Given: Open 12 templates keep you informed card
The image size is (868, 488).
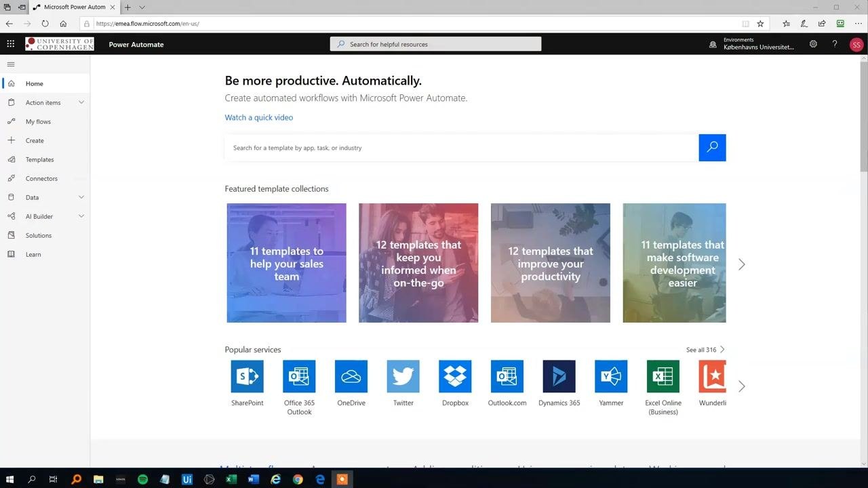Looking at the screenshot, I should [418, 263].
